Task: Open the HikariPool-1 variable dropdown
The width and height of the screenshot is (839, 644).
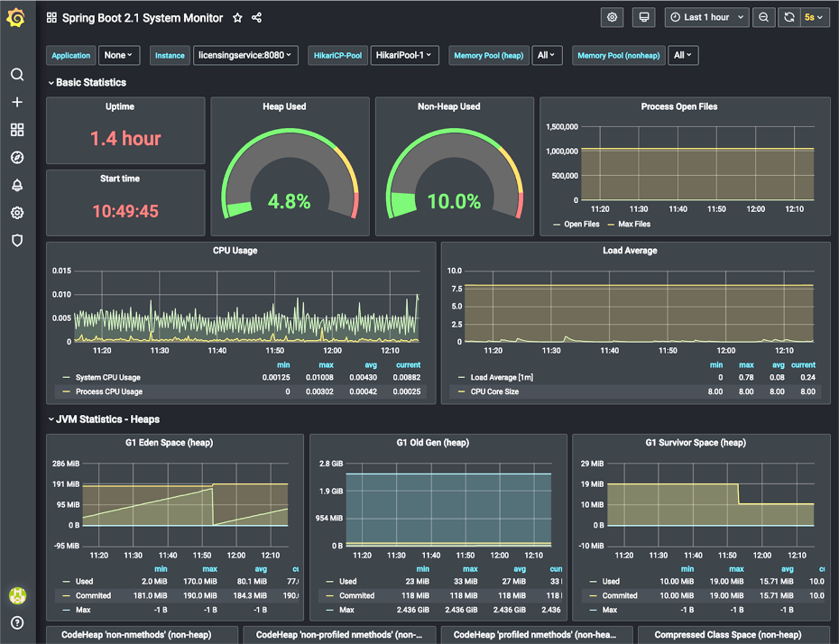Action: coord(404,55)
